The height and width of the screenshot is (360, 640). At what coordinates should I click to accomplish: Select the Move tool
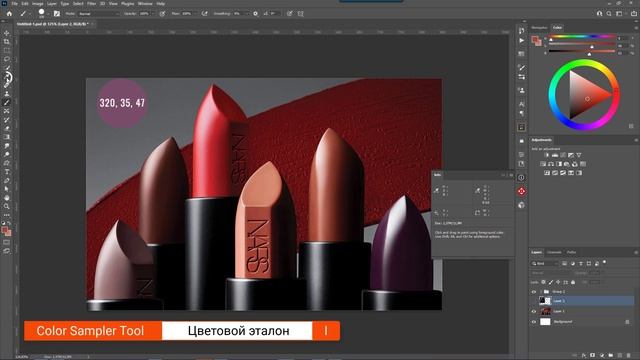[x=7, y=33]
